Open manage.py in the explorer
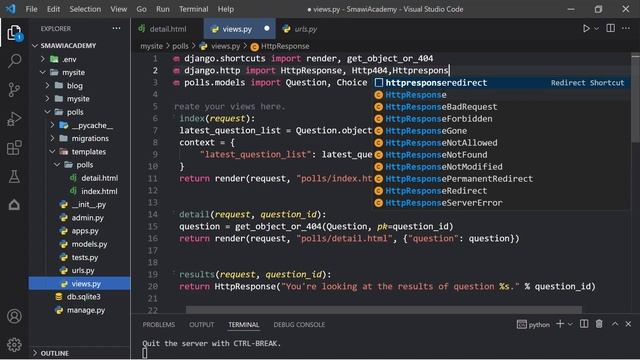Image resolution: width=640 pixels, height=360 pixels. coord(79,310)
